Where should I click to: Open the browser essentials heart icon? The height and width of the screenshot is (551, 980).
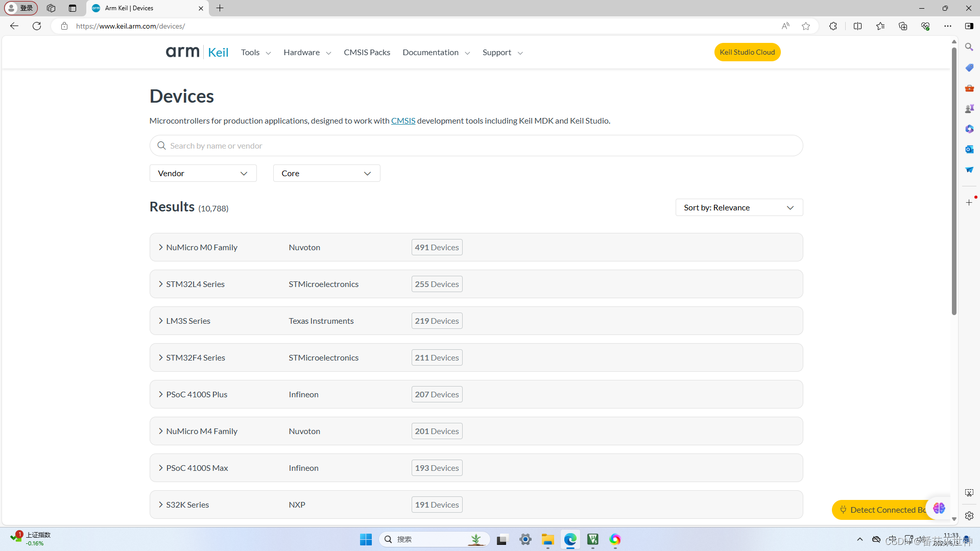[925, 26]
